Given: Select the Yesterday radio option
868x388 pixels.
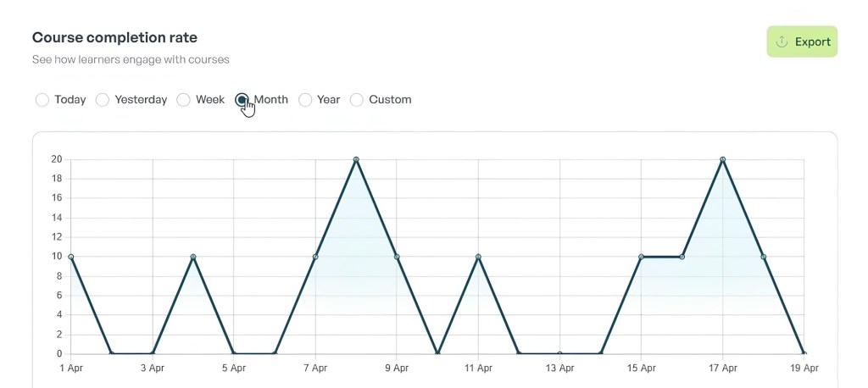Looking at the screenshot, I should (x=103, y=100).
